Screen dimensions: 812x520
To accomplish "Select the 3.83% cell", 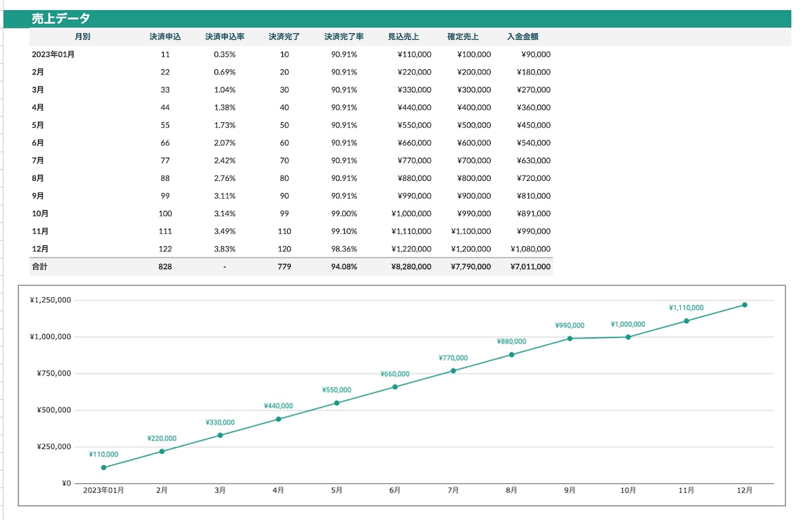I will coord(225,249).
